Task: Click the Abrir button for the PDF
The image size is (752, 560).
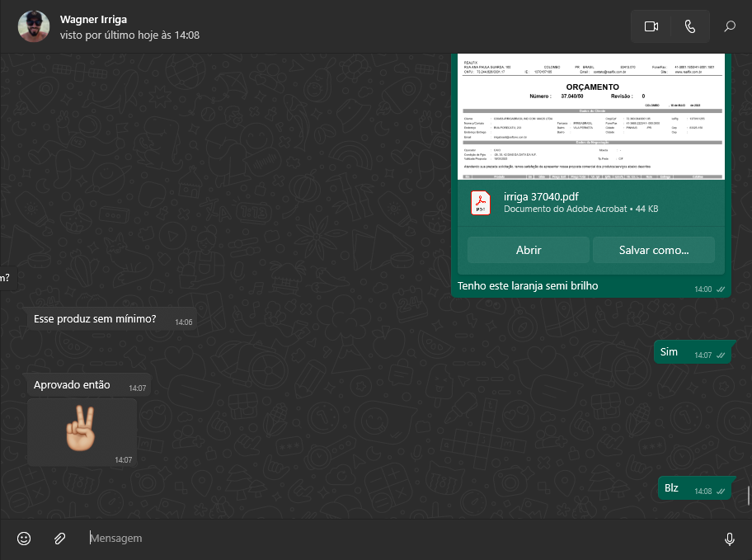Action: pos(528,250)
